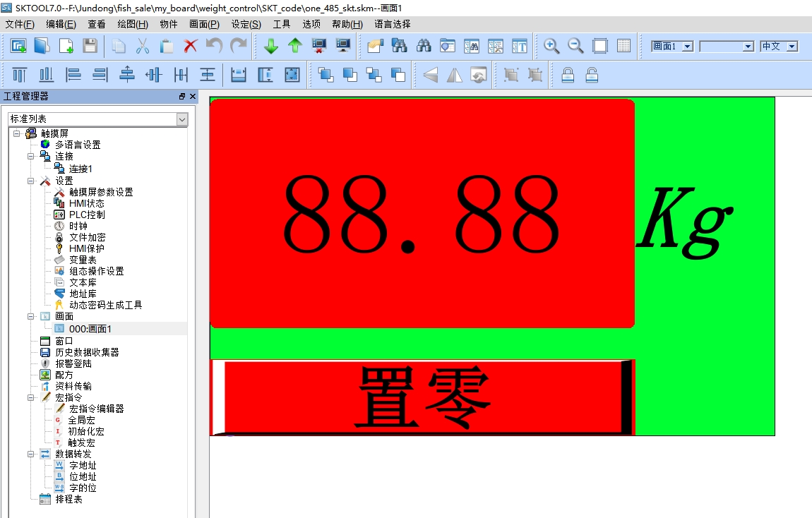812x518 pixels.
Task: Click the 88.88 numeric display on canvas
Action: pyautogui.click(x=422, y=214)
